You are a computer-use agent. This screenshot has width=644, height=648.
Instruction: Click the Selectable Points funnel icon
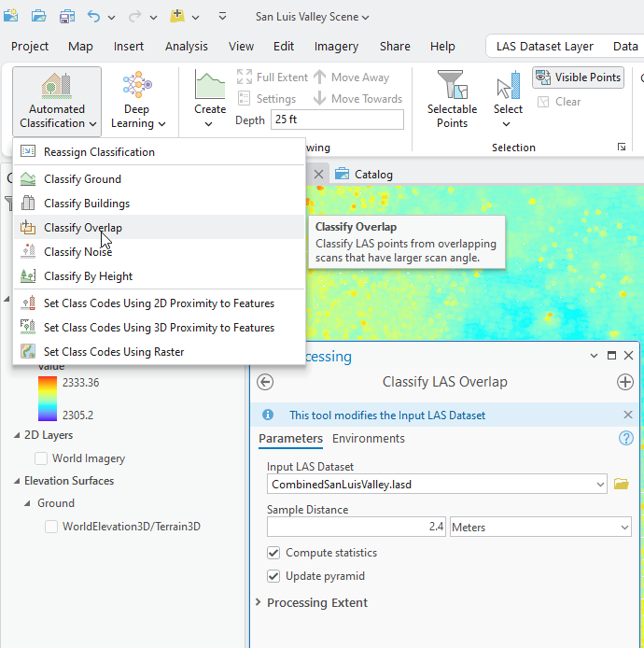coord(452,87)
